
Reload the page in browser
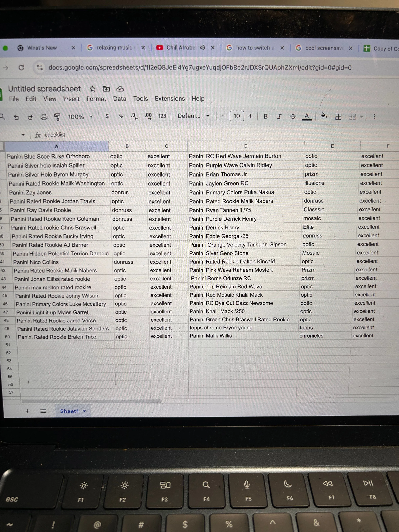point(21,68)
